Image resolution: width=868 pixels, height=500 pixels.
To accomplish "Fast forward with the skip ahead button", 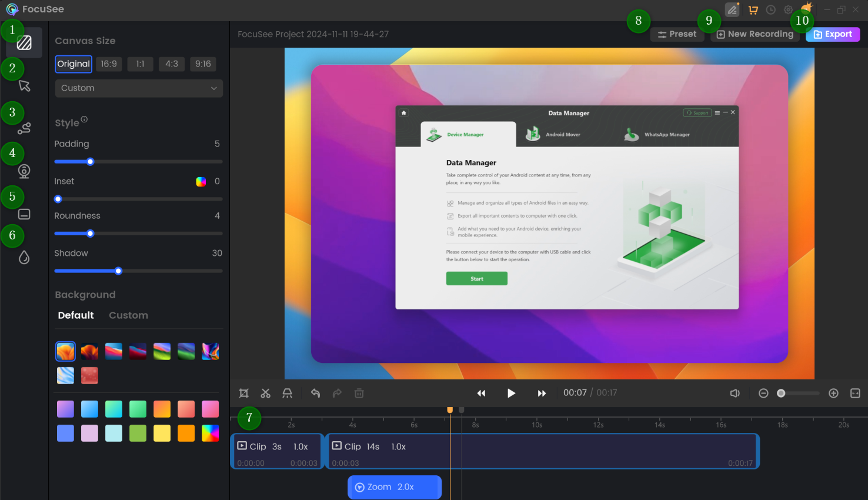I will 542,393.
